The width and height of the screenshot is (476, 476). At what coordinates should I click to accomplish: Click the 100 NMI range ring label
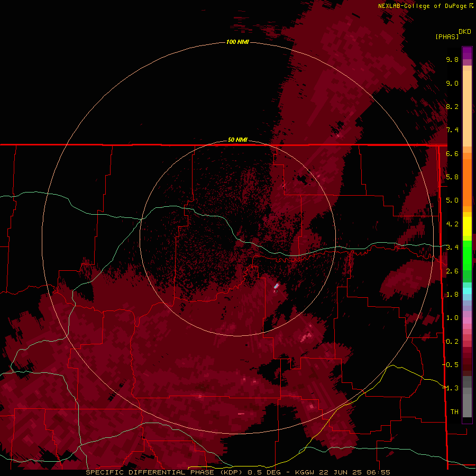[x=237, y=42]
